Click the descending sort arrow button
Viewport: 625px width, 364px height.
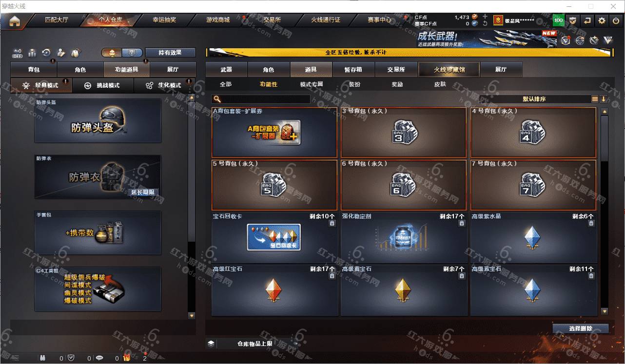point(604,99)
